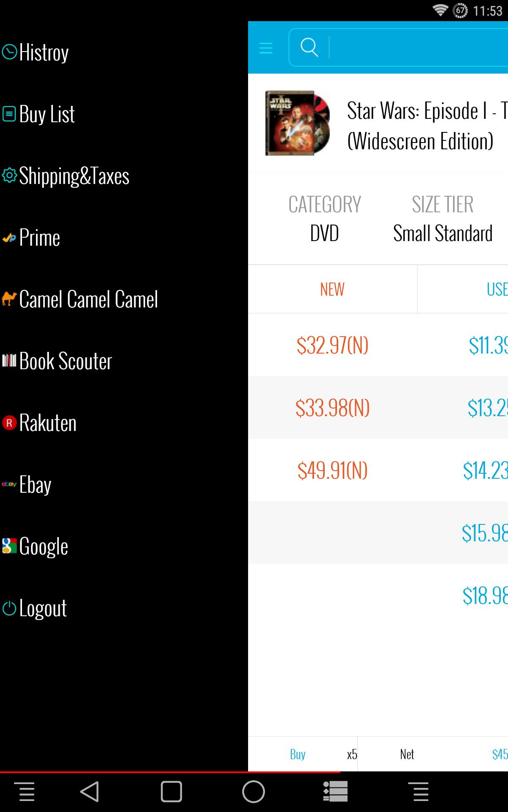Tap the hamburger menu icon in header

(x=266, y=48)
